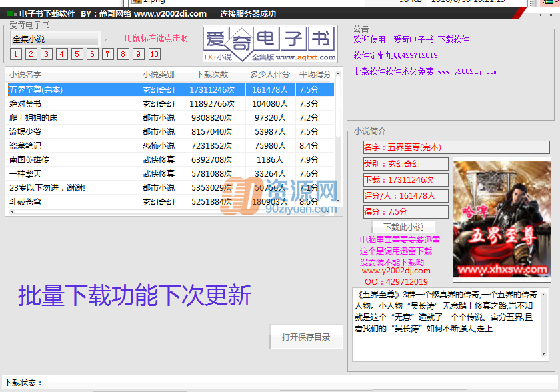Click the 1186人 rating count cell
Image resolution: width=560 pixels, height=392 pixels.
(x=271, y=159)
